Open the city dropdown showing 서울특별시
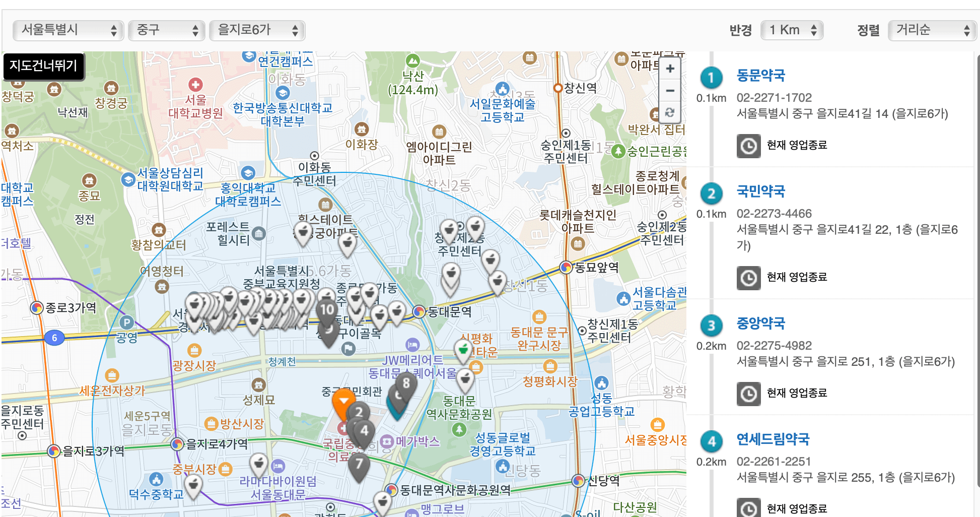Image resolution: width=980 pixels, height=517 pixels. (67, 30)
